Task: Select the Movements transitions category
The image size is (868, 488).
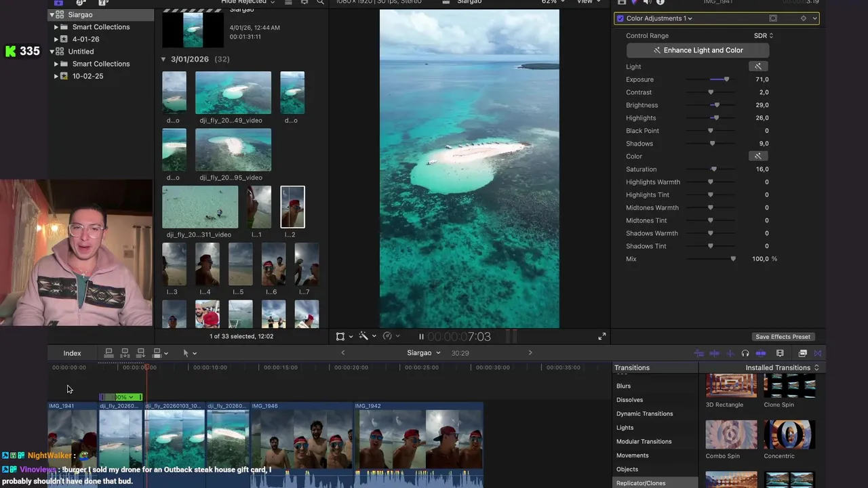Action: click(632, 455)
